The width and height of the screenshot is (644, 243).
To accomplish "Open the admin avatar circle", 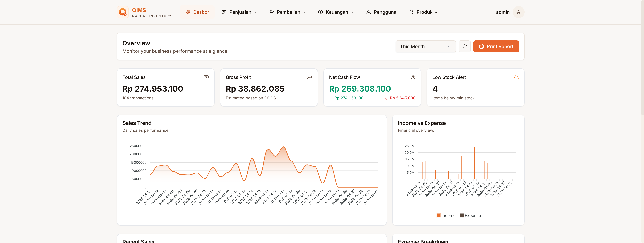I will (518, 12).
